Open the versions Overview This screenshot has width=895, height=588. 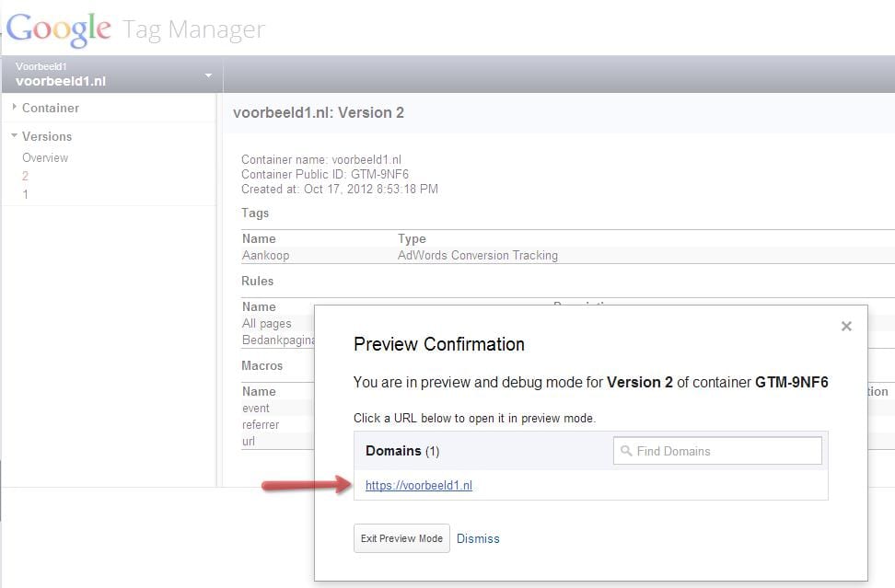(45, 158)
